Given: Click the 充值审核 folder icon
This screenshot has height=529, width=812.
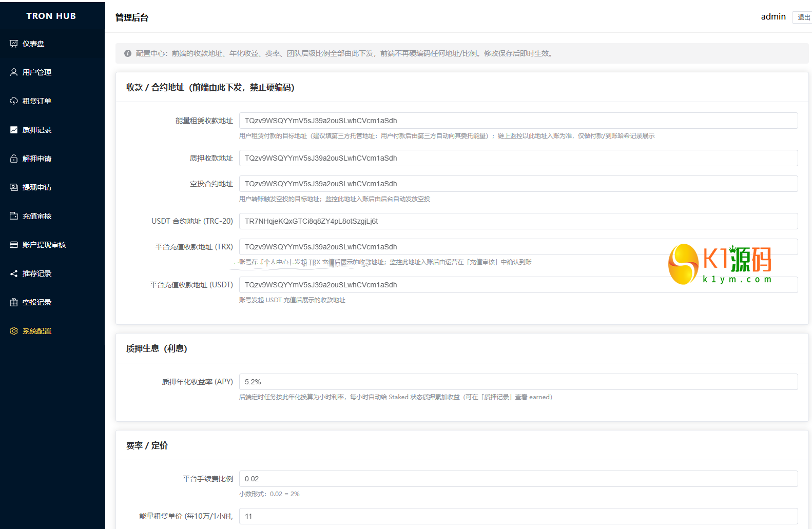Looking at the screenshot, I should pos(14,216).
